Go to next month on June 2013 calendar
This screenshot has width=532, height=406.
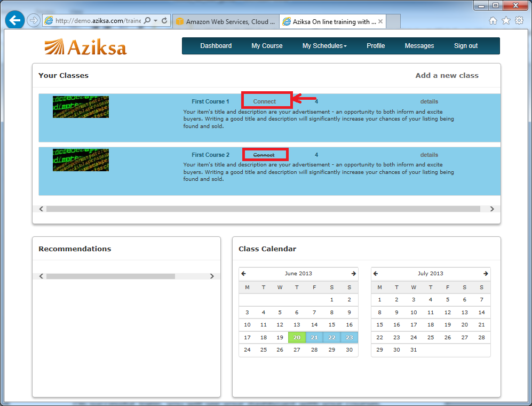(354, 273)
